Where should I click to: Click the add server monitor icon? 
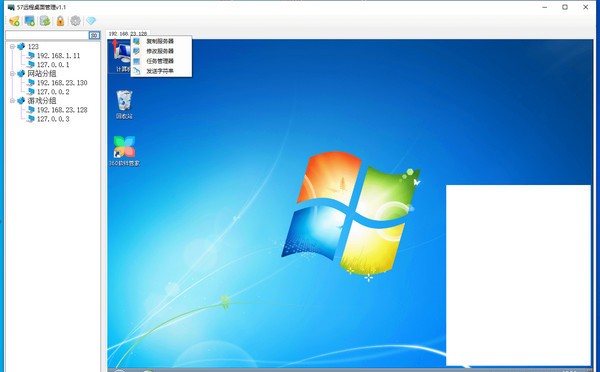(29, 21)
